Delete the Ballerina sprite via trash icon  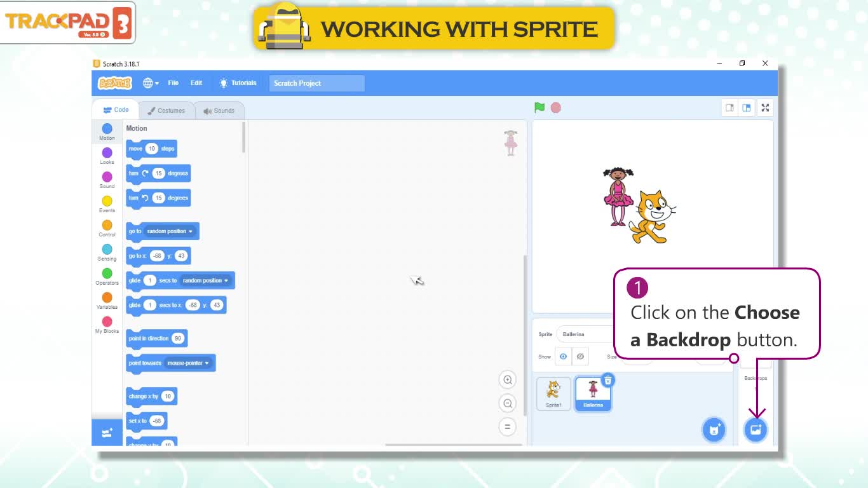pyautogui.click(x=607, y=380)
